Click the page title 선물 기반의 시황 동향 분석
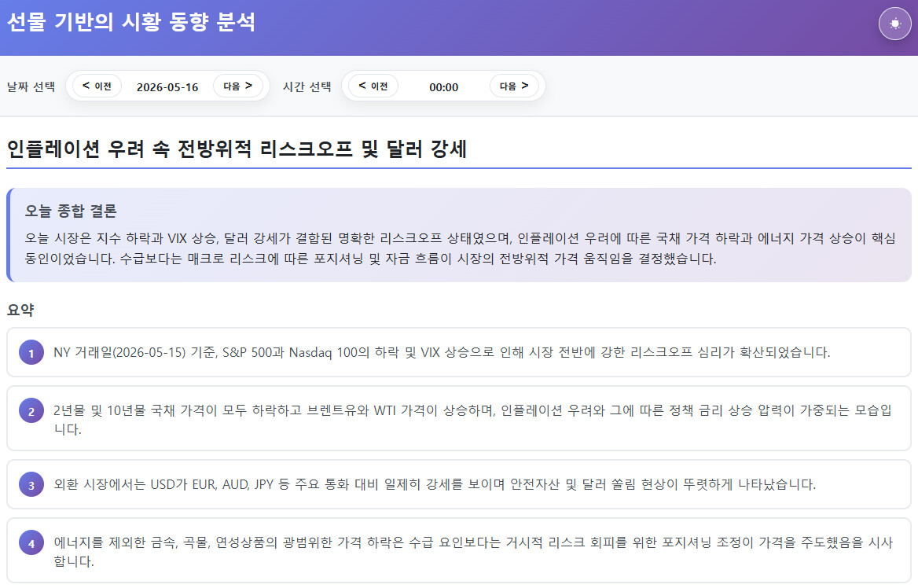The height and width of the screenshot is (588, 918). point(131,22)
